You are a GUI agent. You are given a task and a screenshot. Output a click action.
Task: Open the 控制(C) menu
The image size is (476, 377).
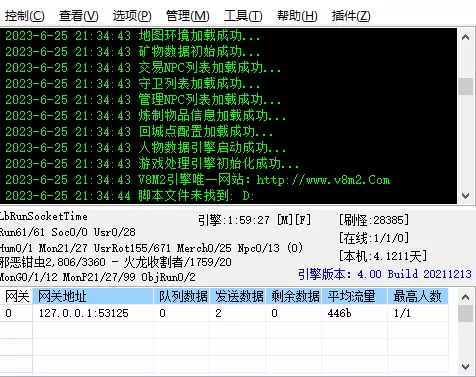point(24,16)
